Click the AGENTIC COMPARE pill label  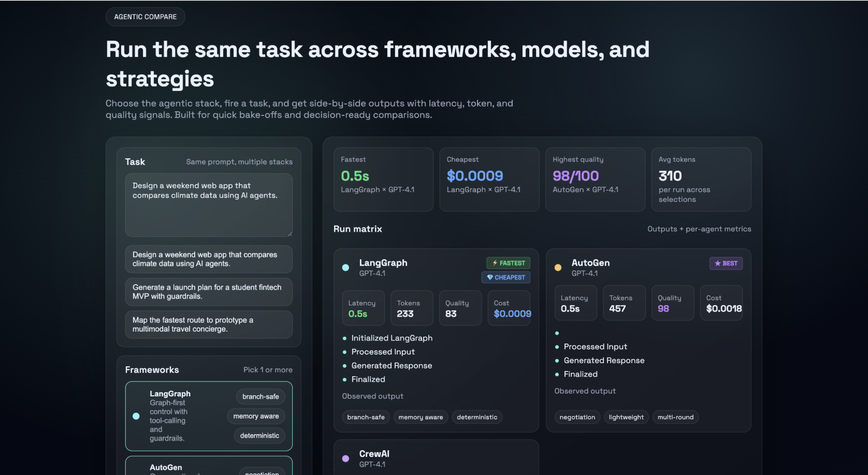point(146,17)
